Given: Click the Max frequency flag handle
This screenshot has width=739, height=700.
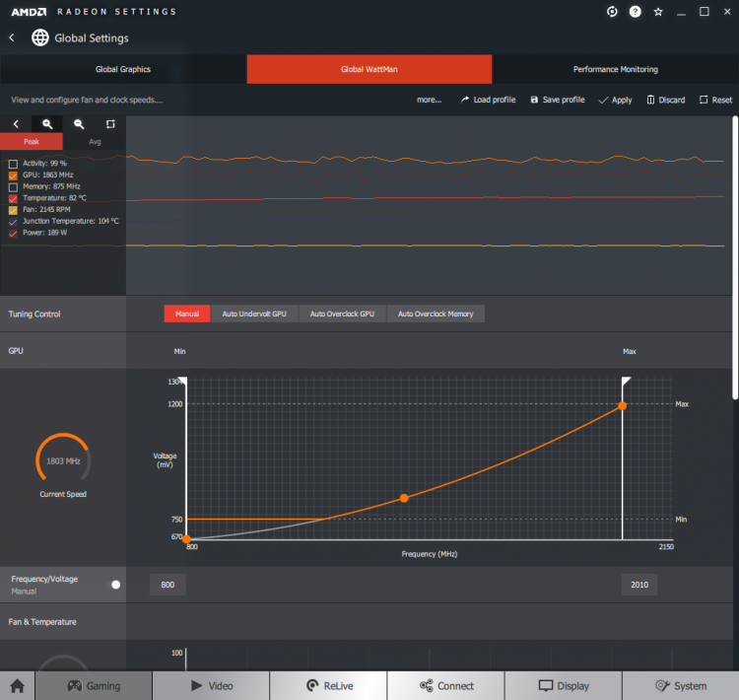Looking at the screenshot, I should click(627, 382).
